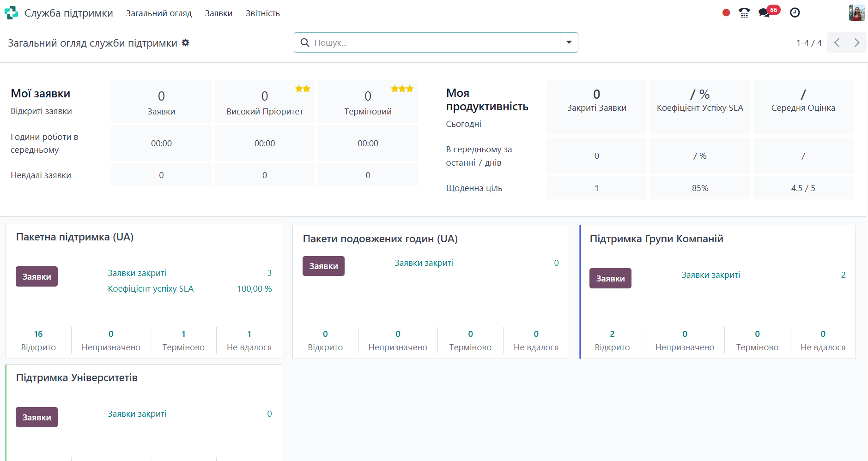868x461 pixels.
Task: Click Пакети подовжених годин (UA) card title
Action: coord(380,239)
